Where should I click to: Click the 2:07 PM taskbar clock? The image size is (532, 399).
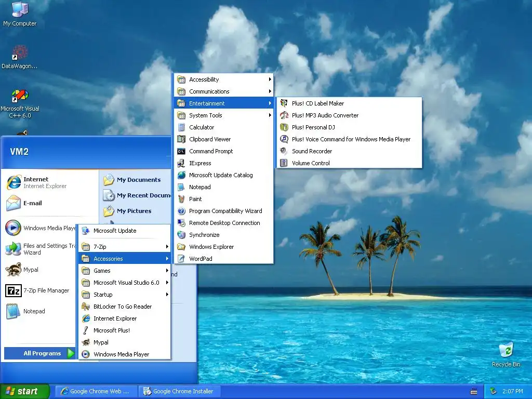513,392
